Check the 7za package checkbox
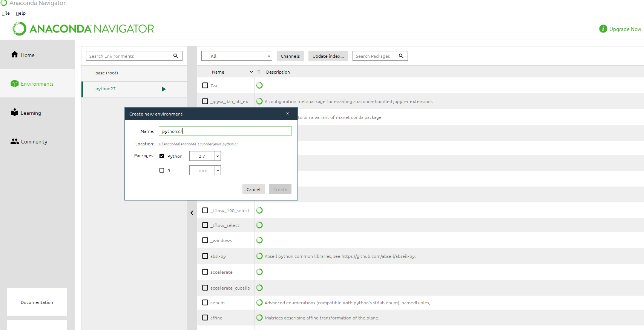This screenshot has width=644, height=330. tap(205, 85)
